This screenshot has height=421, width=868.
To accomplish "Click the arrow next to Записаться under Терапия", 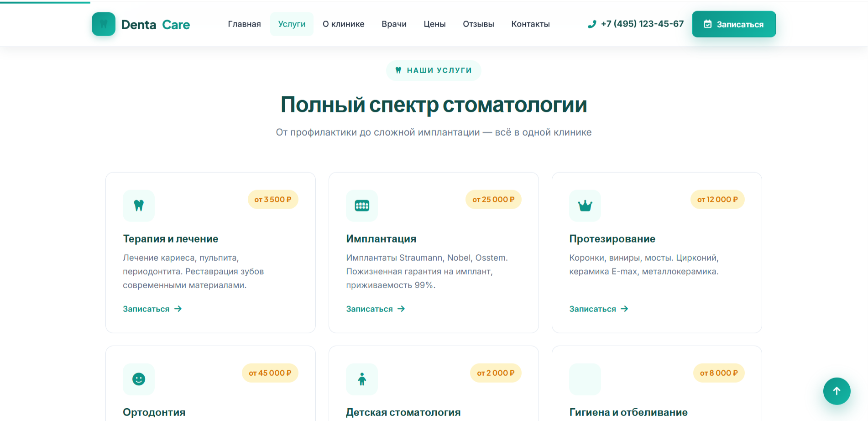I will coord(178,309).
